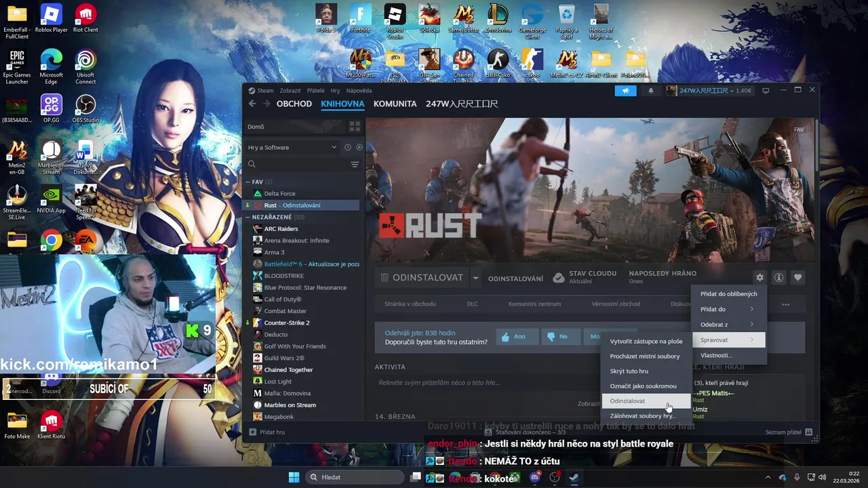
Task: Click taskbar Hledat search box
Action: click(x=354, y=477)
